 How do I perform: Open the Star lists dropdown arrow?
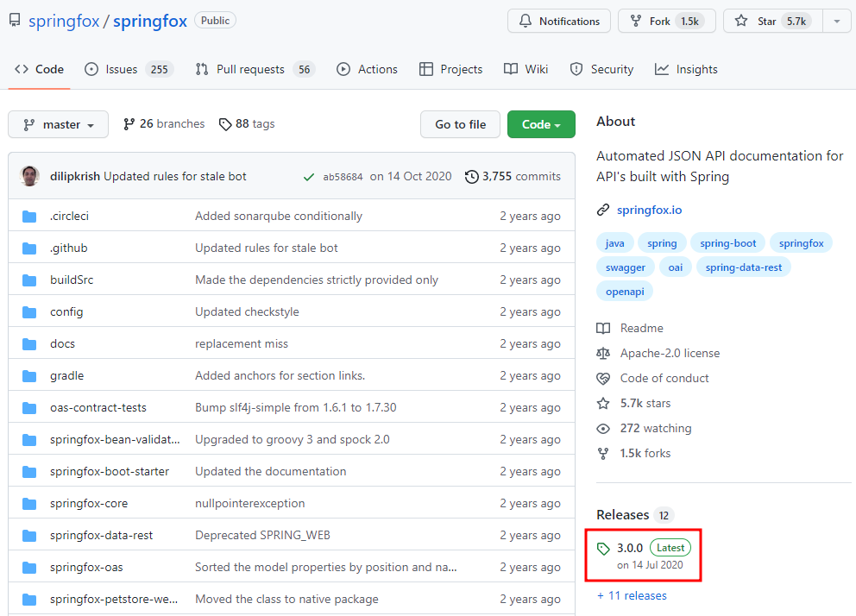837,22
